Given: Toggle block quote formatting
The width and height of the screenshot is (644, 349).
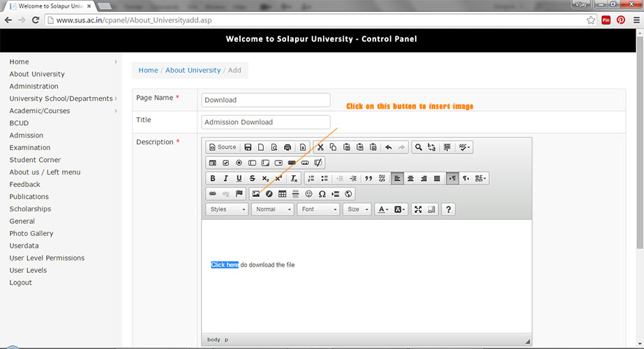Looking at the screenshot, I should 368,179.
